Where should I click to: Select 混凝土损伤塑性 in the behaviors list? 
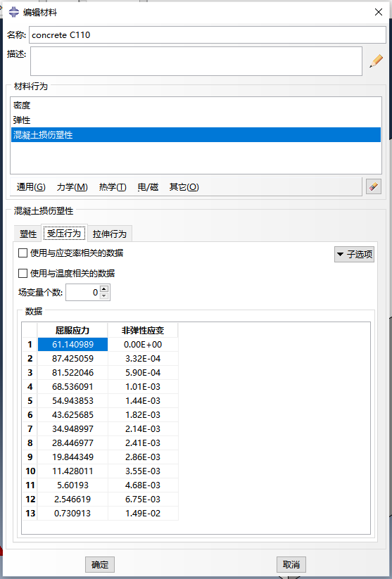click(196, 135)
